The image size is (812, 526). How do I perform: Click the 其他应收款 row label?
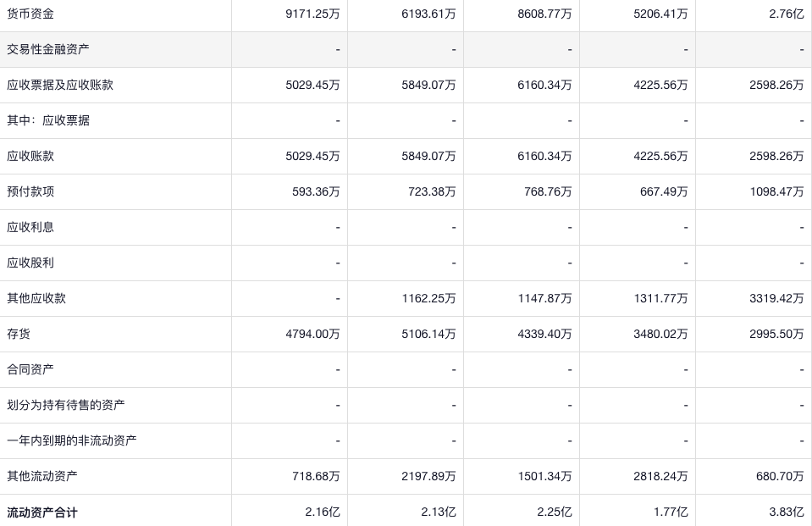pos(36,298)
